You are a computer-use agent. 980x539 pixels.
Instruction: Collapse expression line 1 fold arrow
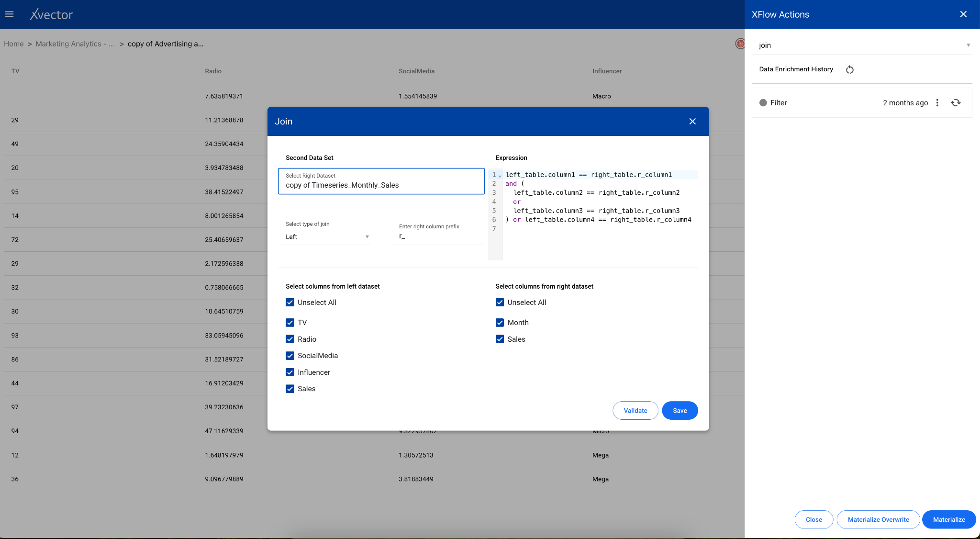[x=500, y=176]
